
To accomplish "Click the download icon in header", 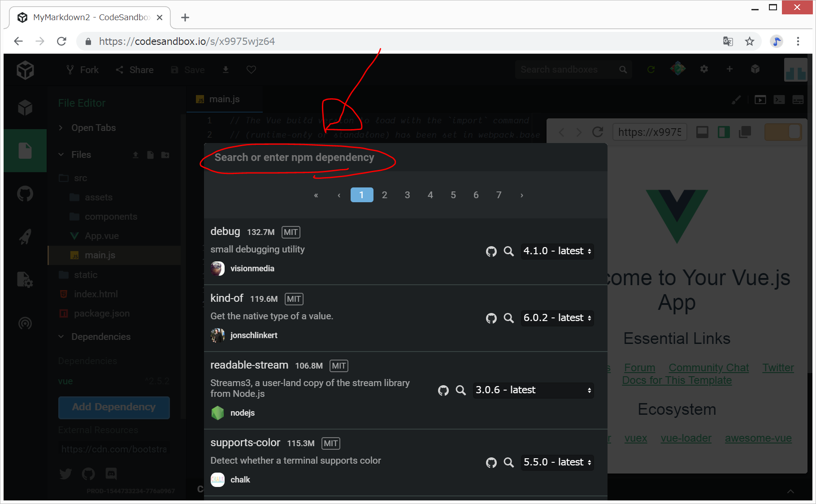I will 226,70.
